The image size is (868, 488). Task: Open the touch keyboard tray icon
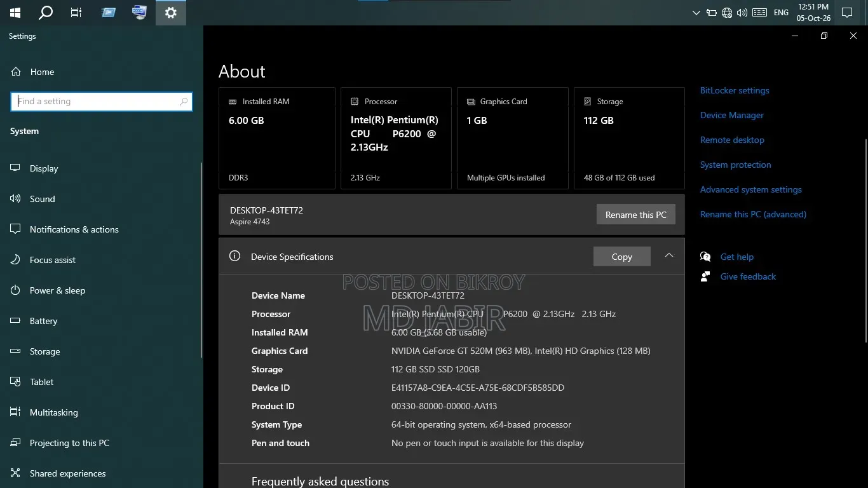[x=759, y=13]
